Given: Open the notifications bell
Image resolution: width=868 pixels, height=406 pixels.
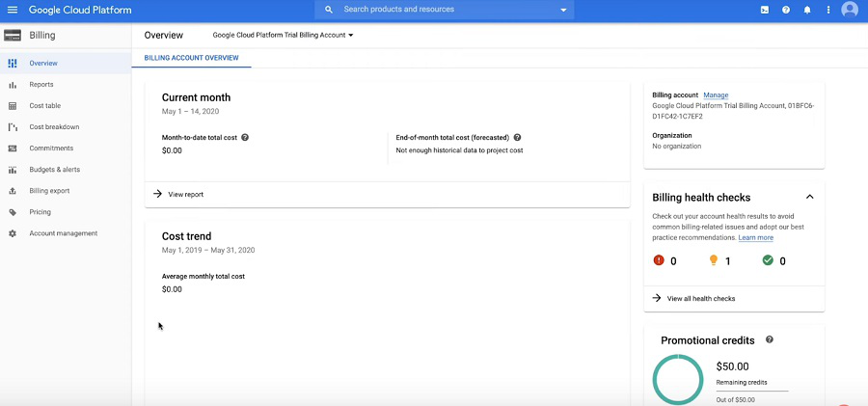Looking at the screenshot, I should point(807,10).
